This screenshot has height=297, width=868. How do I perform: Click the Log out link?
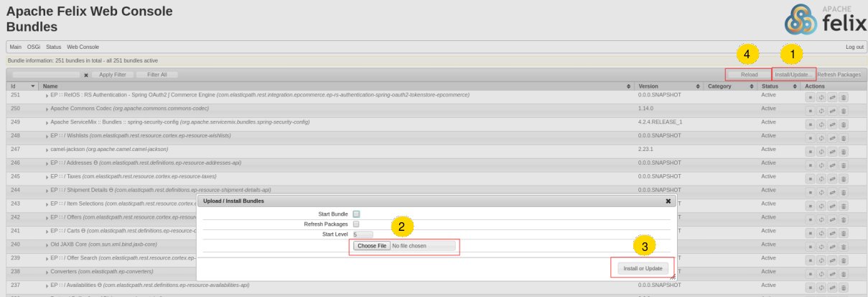coord(854,47)
